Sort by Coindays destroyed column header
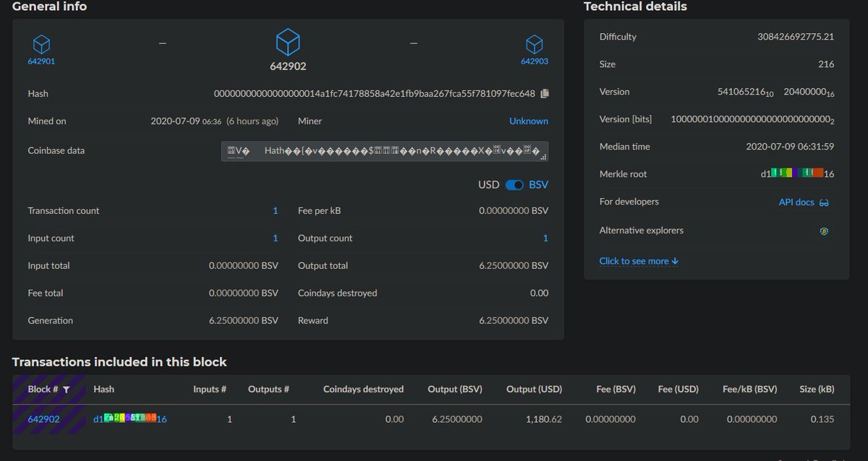 [363, 389]
